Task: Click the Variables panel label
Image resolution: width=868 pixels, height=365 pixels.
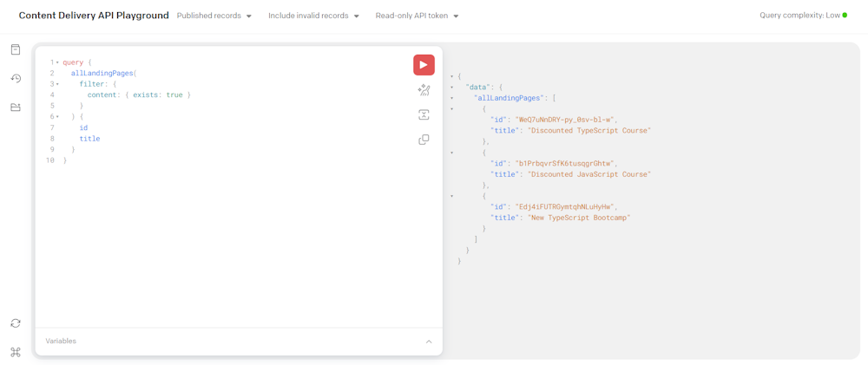Action: (x=61, y=342)
